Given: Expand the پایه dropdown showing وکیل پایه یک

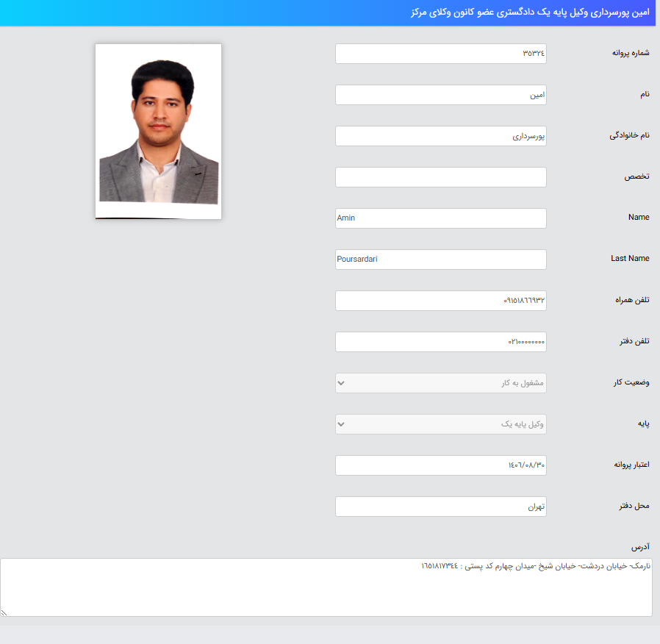Looking at the screenshot, I should (x=440, y=424).
